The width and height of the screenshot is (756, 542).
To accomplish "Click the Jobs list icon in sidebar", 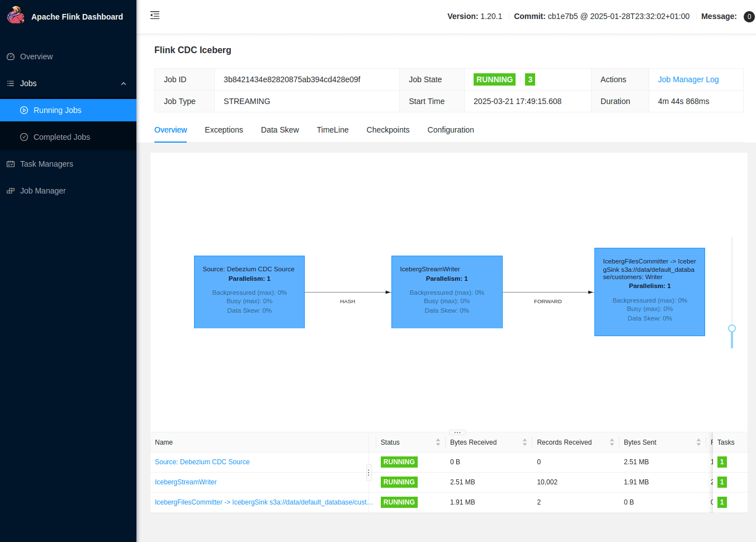I will point(11,83).
